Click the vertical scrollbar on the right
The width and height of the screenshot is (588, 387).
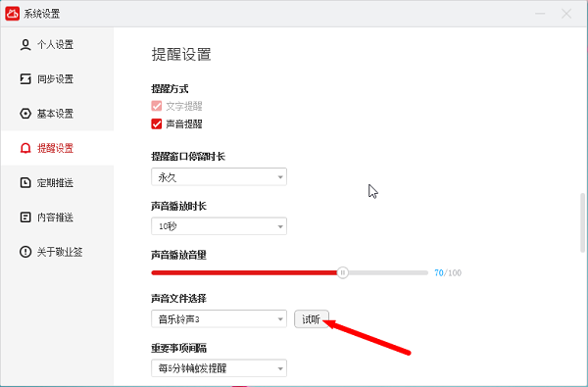(582, 222)
